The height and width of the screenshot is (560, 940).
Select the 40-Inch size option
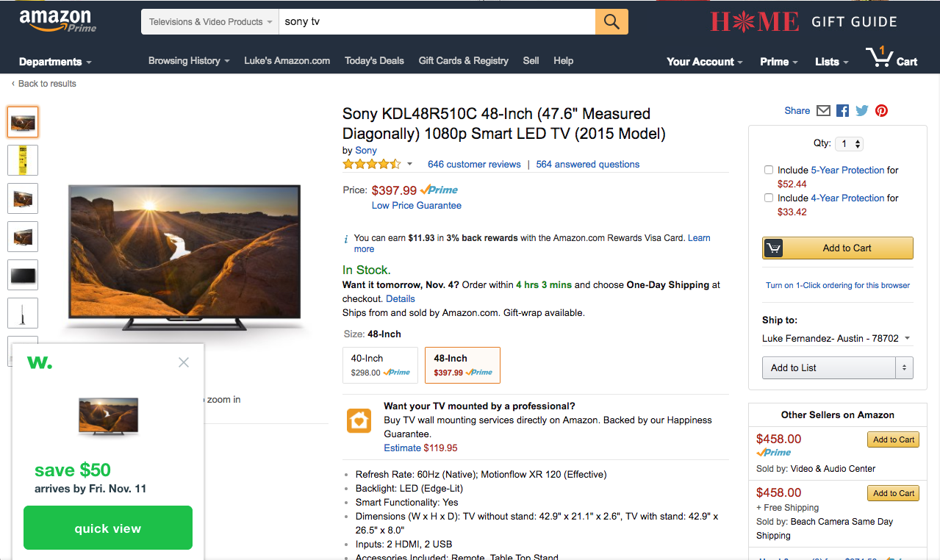coord(380,365)
